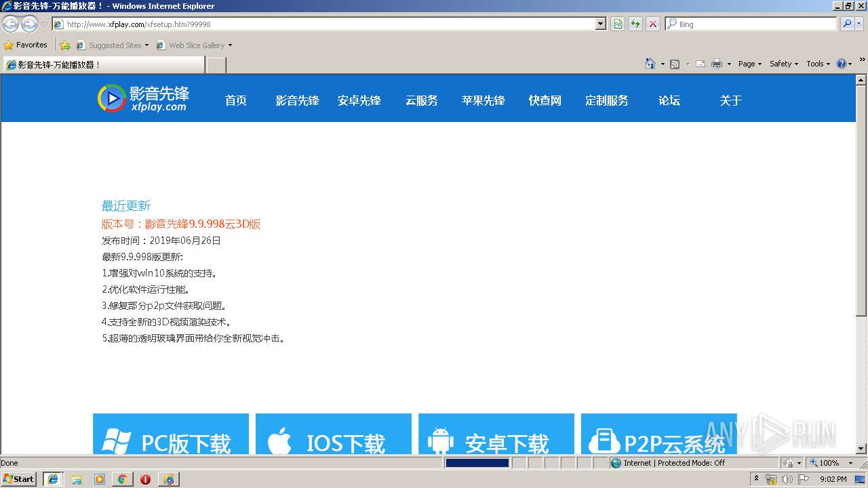Screen dimensions: 868x488
Task: Open the search provider dropdown arrow
Action: [x=859, y=24]
